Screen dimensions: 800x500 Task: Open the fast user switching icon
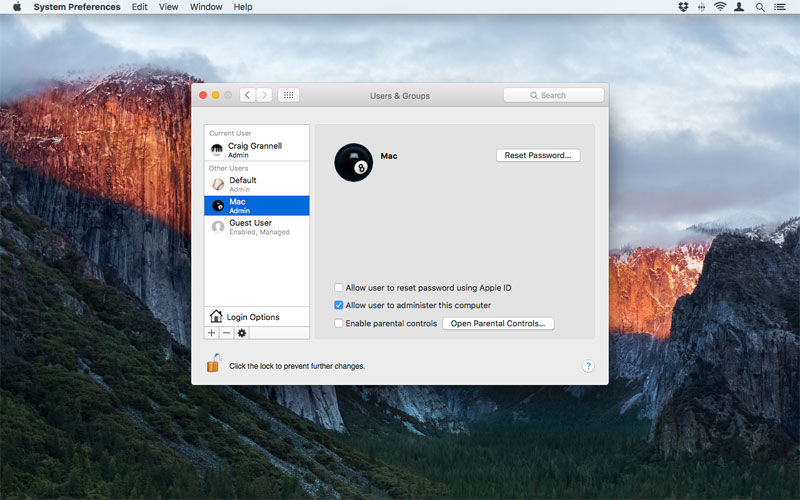click(x=739, y=7)
